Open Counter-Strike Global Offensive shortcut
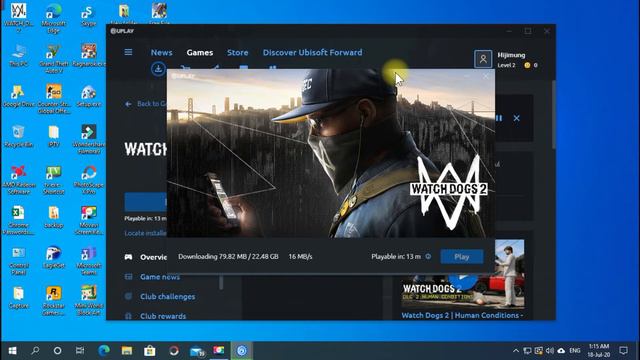The width and height of the screenshot is (640, 360). (x=53, y=98)
